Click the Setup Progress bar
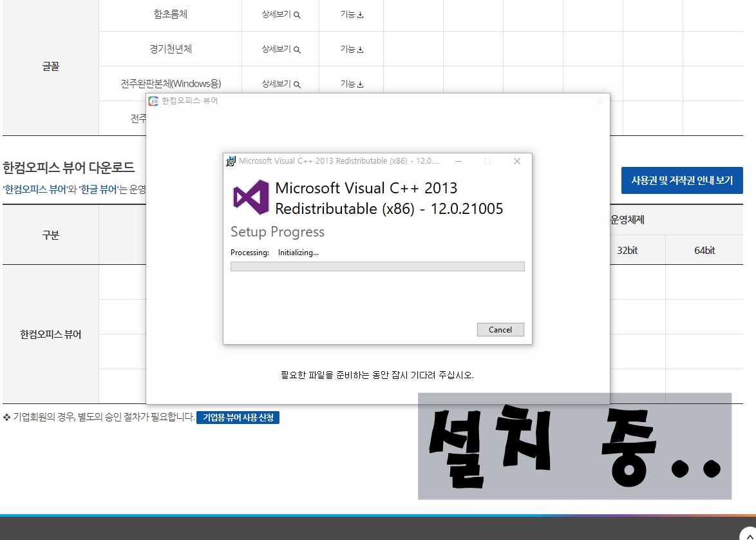 click(x=377, y=266)
